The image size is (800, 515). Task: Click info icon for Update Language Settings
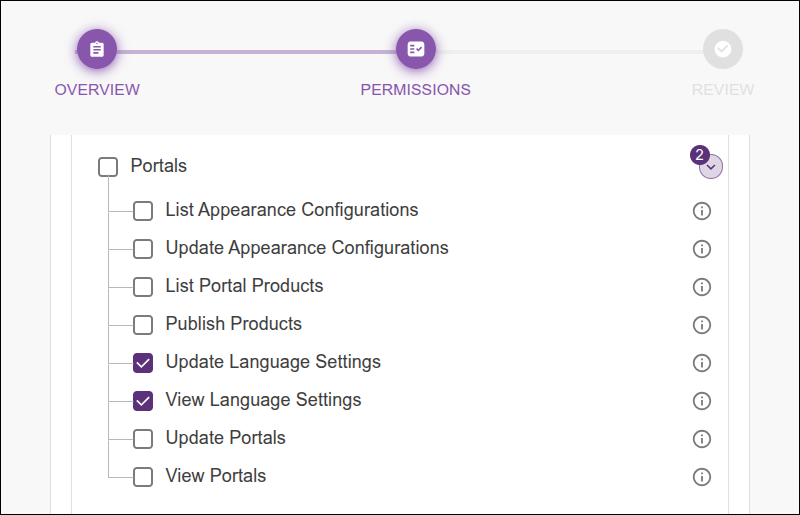[x=702, y=363]
